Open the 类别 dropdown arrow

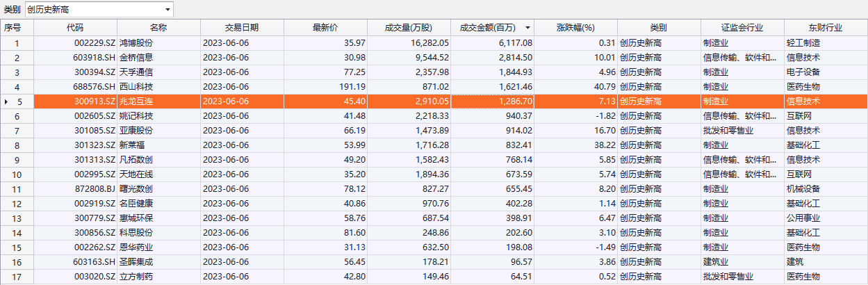coord(167,10)
